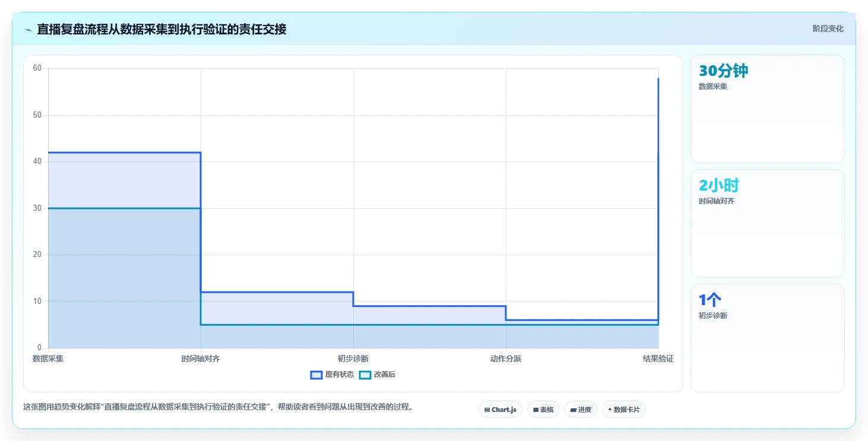Image resolution: width=868 pixels, height=441 pixels.
Task: Click the description sentence below the chart
Action: coord(218,407)
